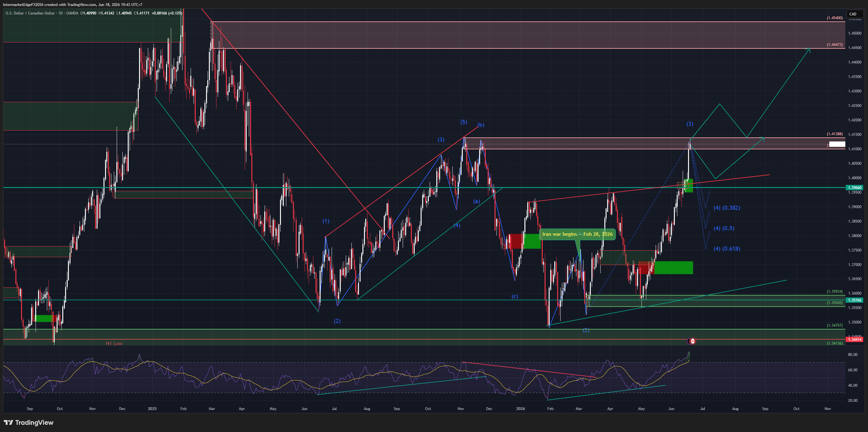
Task: Click the 'Iran war begins – Feb 28, 2026' callout
Action: 577,234
